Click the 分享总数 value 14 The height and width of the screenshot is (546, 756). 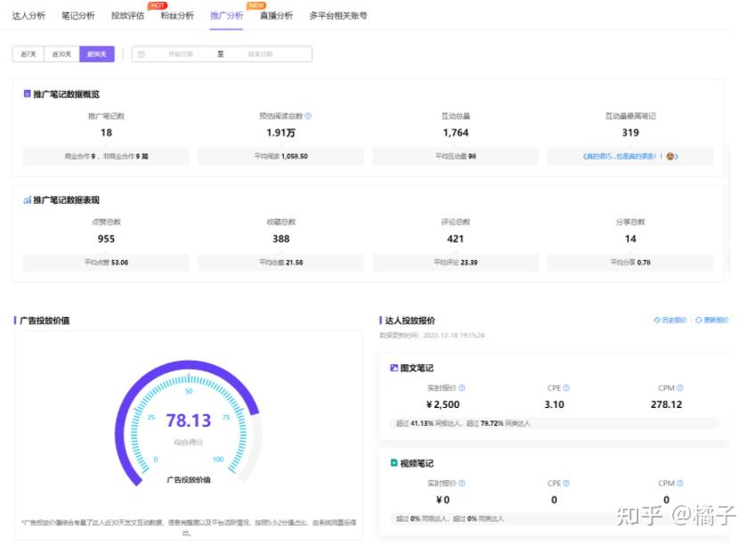point(630,239)
